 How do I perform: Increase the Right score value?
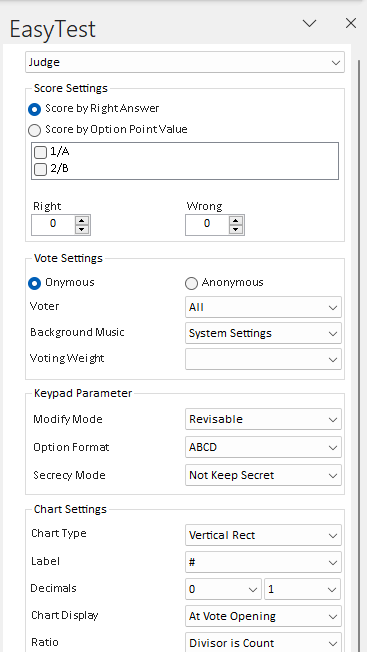tap(82, 220)
